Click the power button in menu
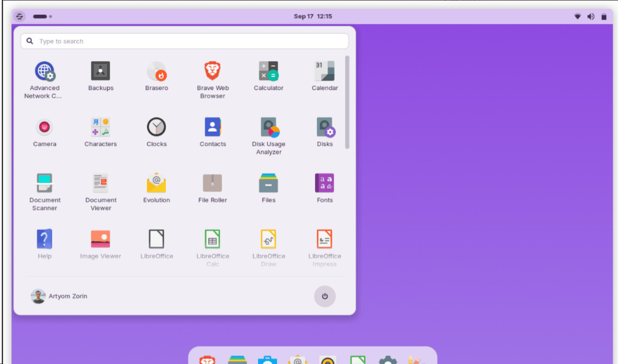This screenshot has width=618, height=364. pos(325,296)
